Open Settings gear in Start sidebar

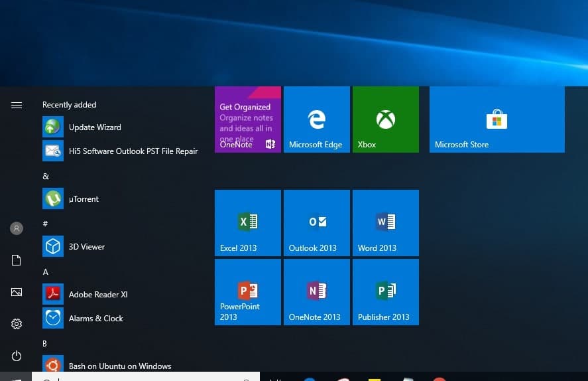click(x=17, y=324)
